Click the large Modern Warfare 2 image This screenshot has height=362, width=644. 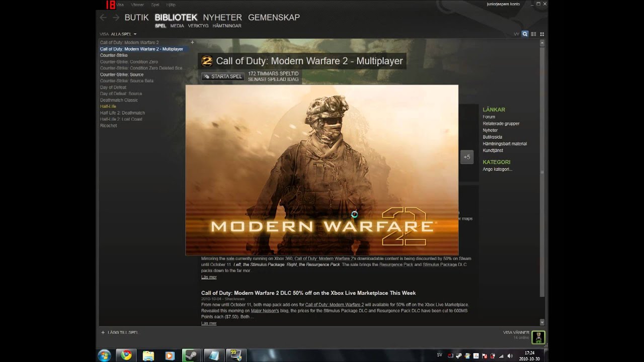click(322, 170)
